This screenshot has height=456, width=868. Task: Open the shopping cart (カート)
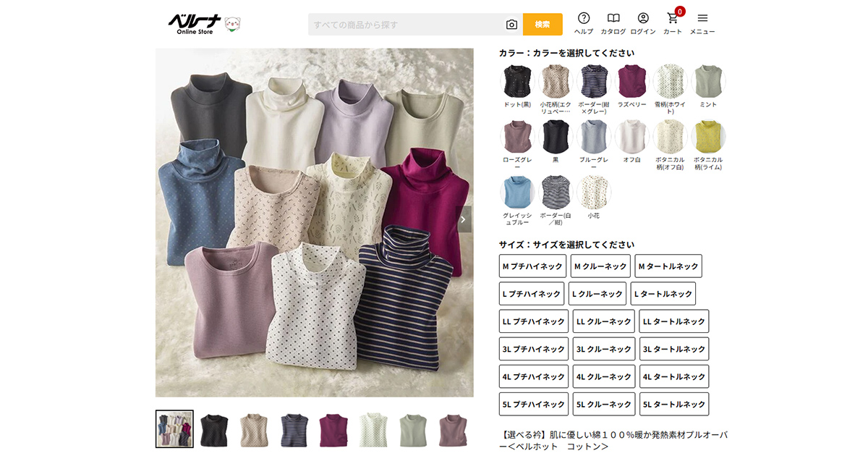pyautogui.click(x=673, y=23)
